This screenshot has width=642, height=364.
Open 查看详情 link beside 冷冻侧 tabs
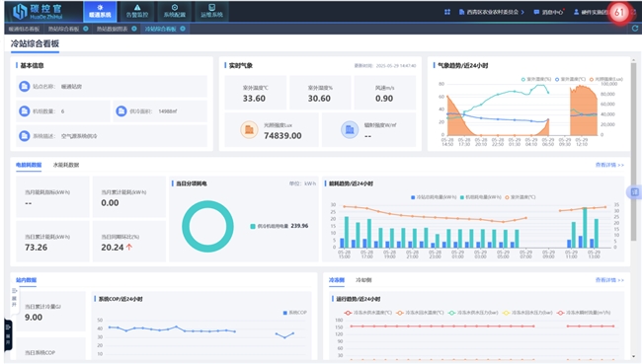[x=609, y=280]
